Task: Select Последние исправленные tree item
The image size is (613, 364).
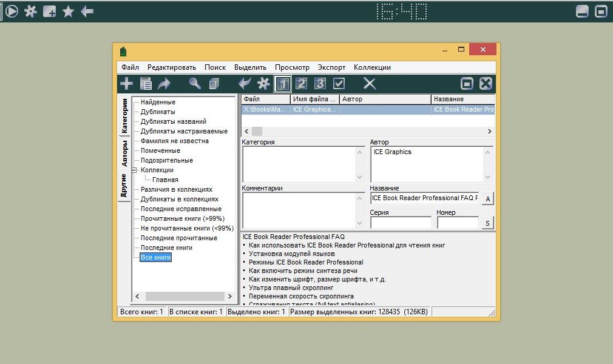Action: coord(181,209)
